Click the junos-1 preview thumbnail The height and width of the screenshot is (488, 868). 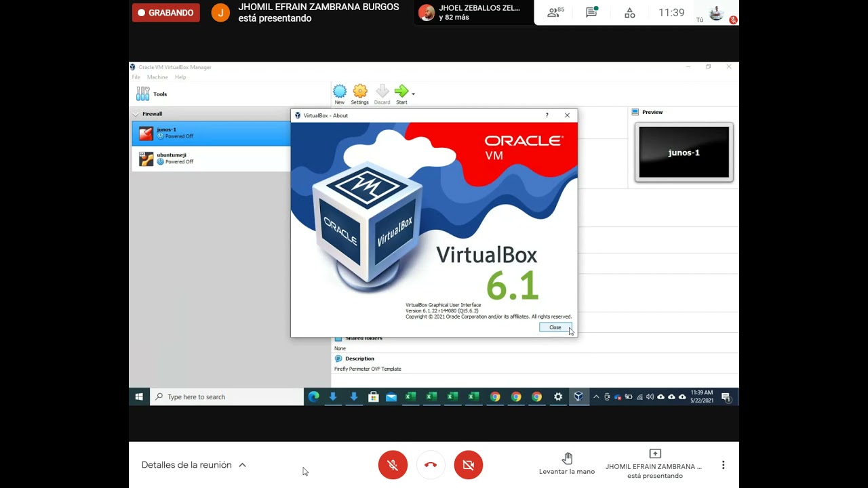[x=684, y=152]
